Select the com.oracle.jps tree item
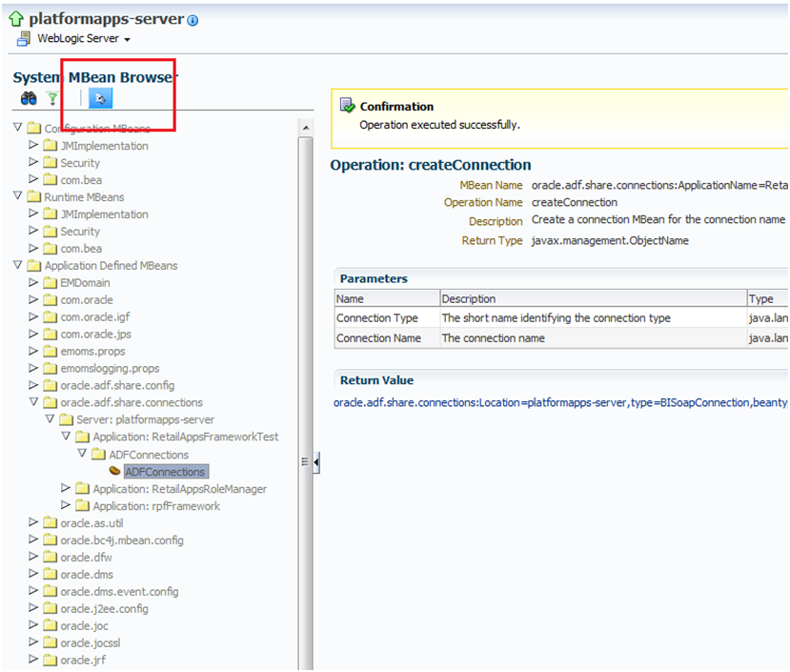 point(95,335)
